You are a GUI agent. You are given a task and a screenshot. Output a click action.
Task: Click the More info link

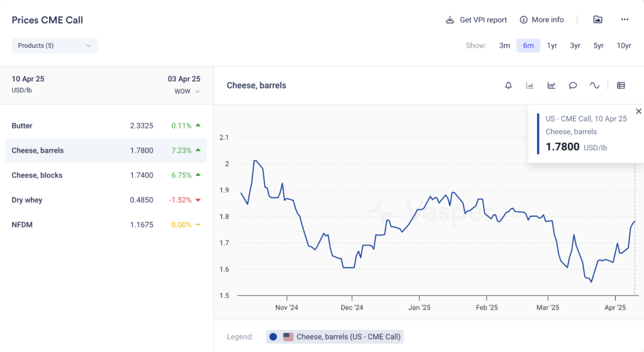[541, 19]
